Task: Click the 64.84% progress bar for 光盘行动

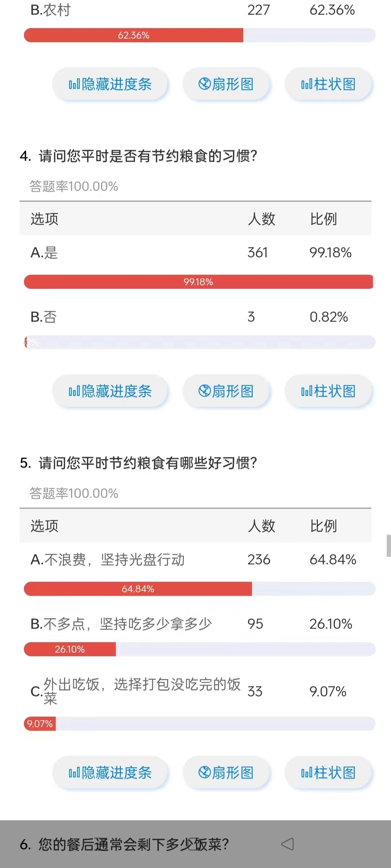Action: coord(138,589)
